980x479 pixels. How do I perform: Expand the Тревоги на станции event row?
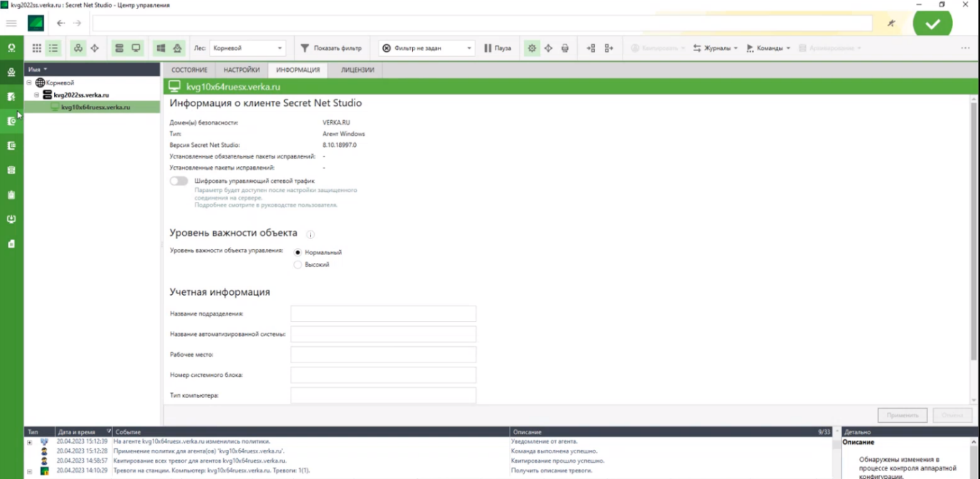[29, 471]
